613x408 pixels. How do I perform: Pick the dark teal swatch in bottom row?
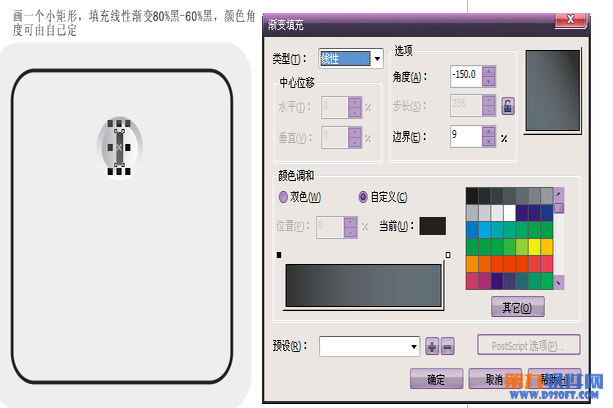pos(522,281)
